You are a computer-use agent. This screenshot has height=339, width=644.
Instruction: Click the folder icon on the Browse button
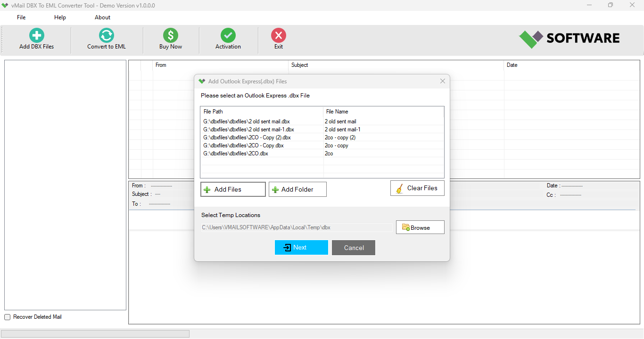tap(405, 227)
